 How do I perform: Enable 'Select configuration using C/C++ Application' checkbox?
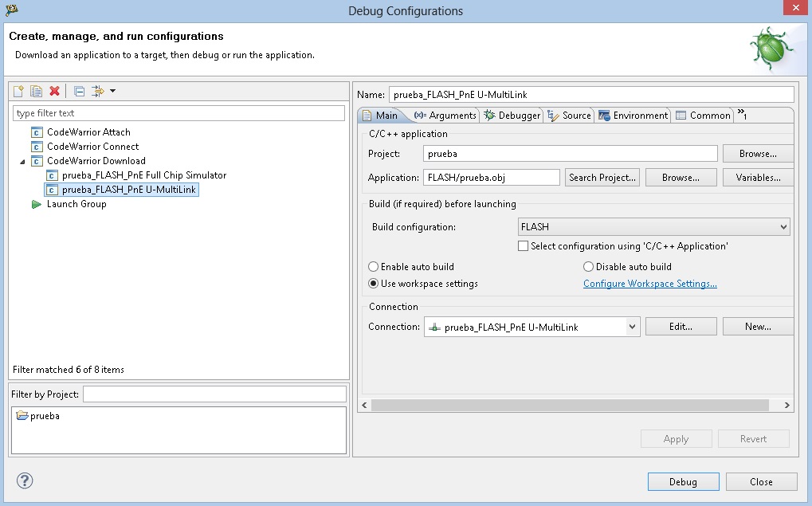coord(524,246)
